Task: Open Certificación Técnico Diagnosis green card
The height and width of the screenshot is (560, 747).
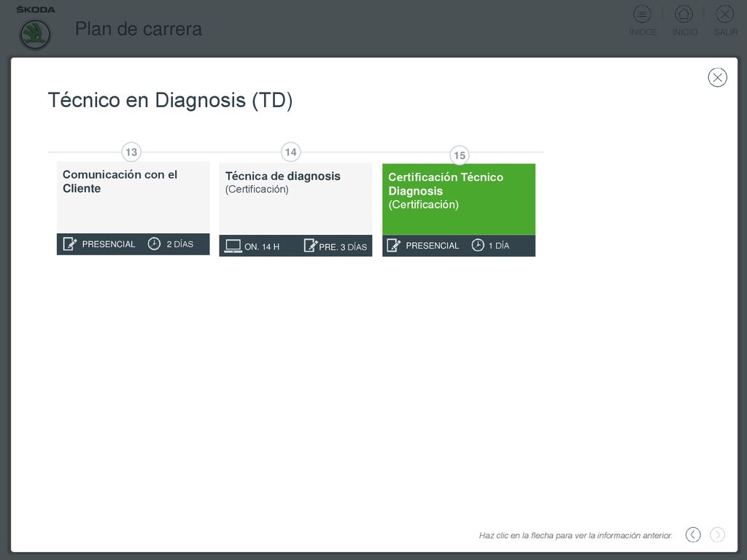Action: tap(459, 210)
